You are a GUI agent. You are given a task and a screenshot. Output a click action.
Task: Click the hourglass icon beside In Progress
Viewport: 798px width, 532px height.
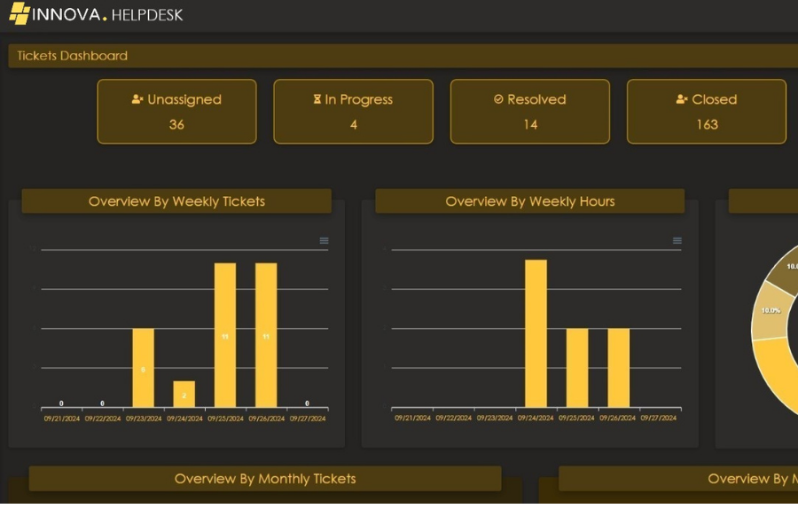point(317,99)
